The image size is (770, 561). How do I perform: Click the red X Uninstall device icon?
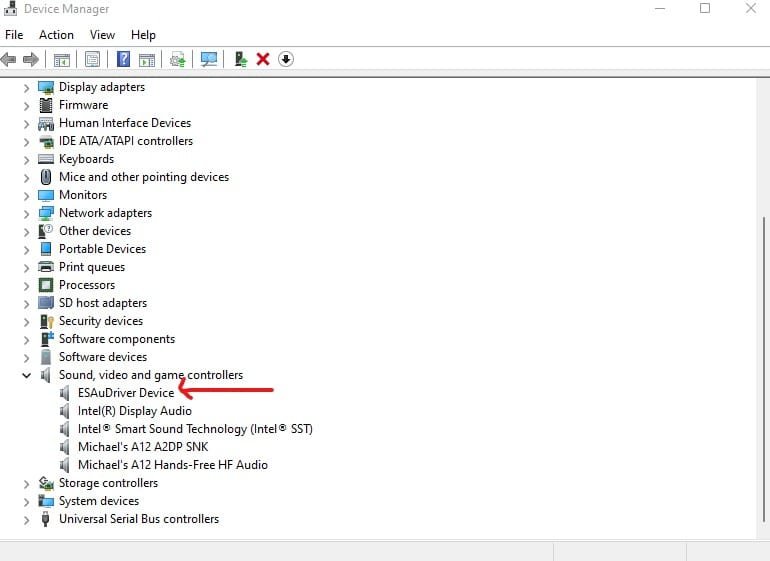[263, 59]
